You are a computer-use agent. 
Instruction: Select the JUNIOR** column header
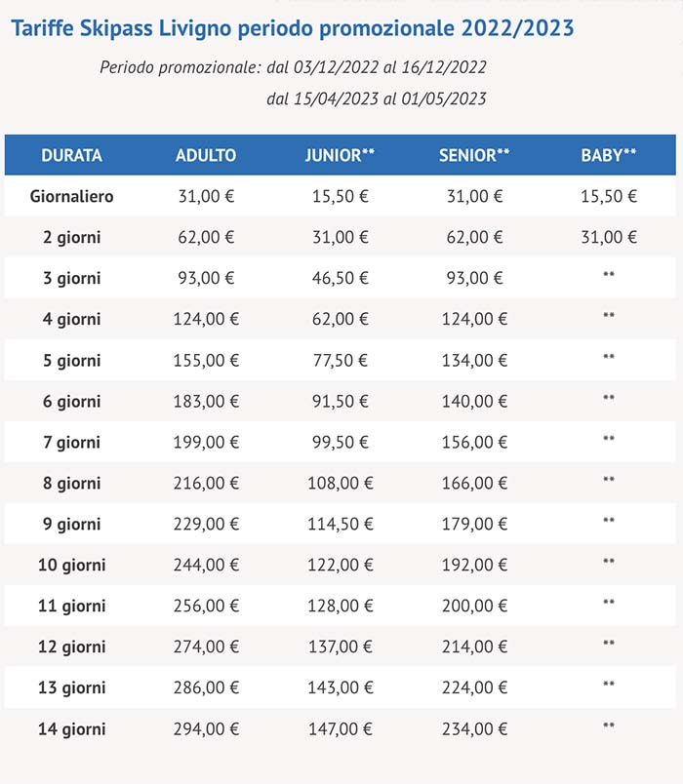coord(340,155)
